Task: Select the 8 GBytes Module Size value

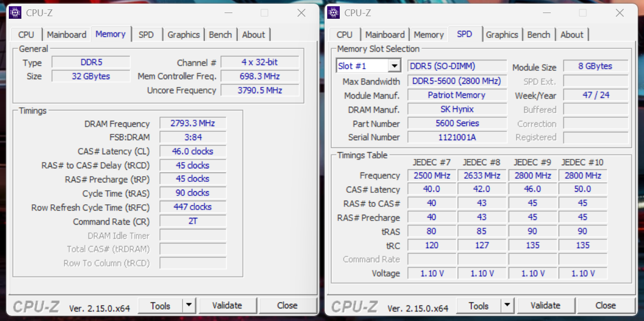Action: coord(596,66)
